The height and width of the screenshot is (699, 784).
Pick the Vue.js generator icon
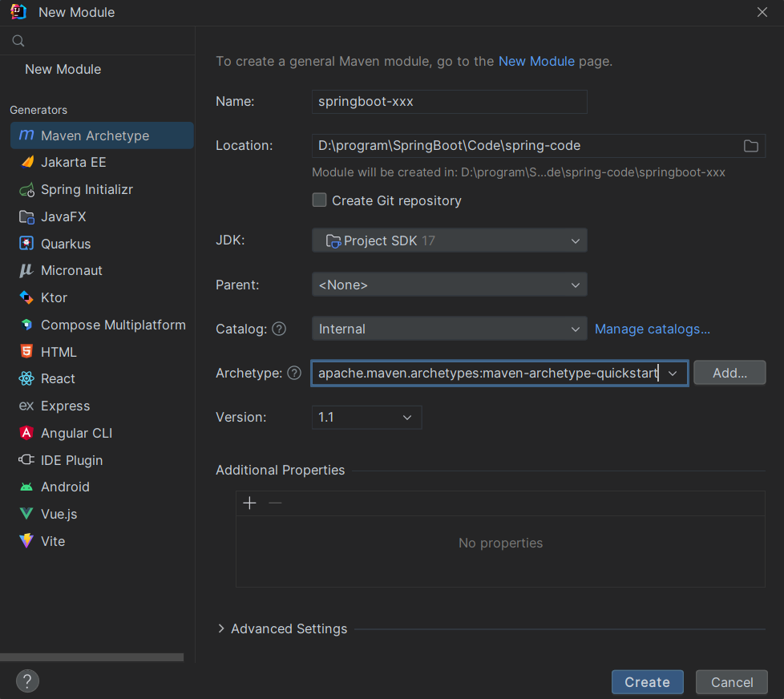click(x=26, y=514)
